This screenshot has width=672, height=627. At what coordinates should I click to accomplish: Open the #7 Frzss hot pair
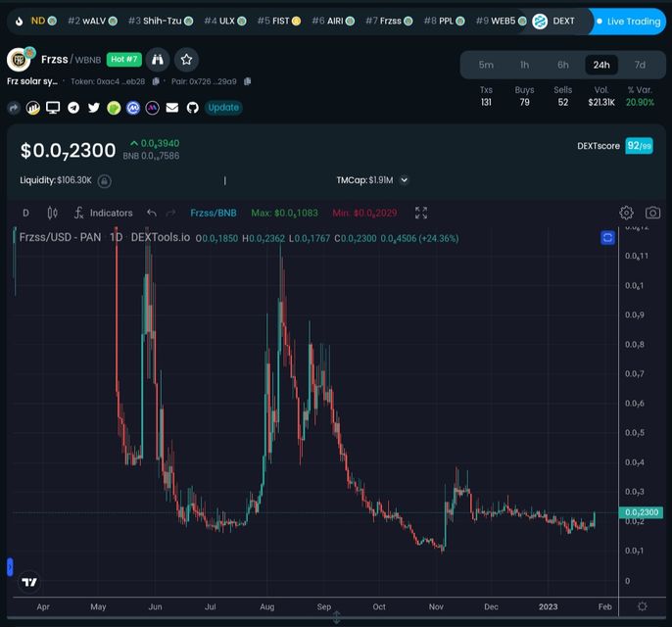click(389, 21)
